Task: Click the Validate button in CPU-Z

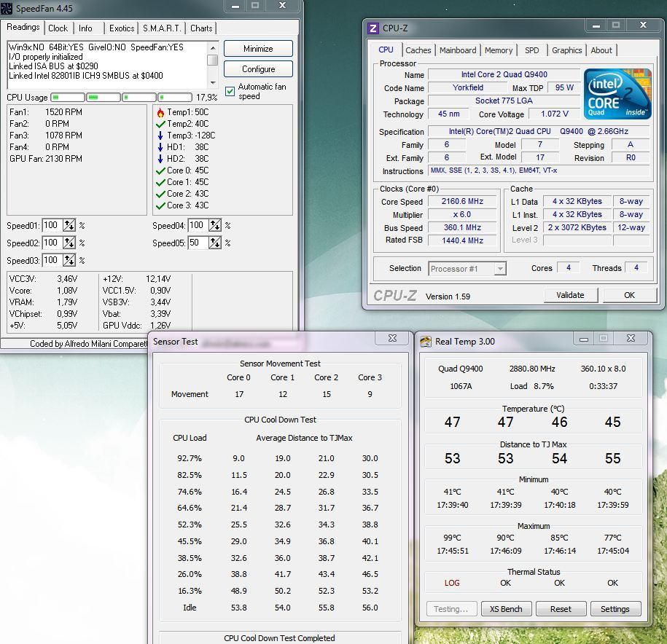Action: click(571, 295)
